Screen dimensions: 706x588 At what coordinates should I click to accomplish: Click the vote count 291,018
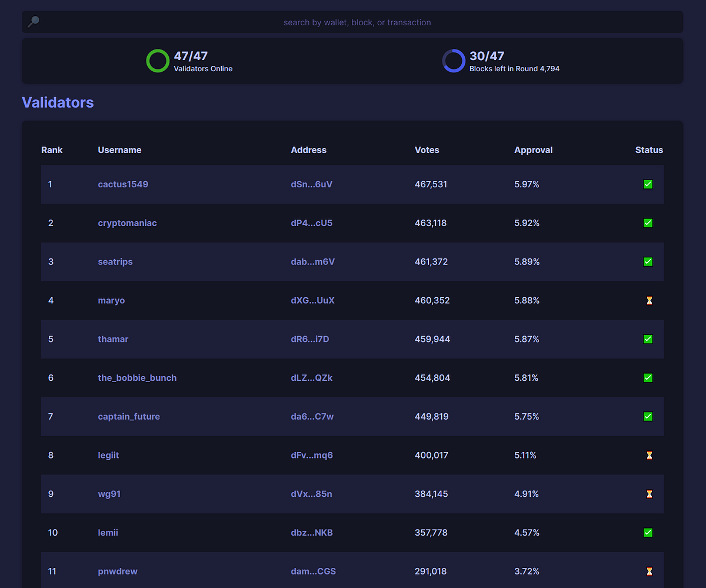point(431,572)
